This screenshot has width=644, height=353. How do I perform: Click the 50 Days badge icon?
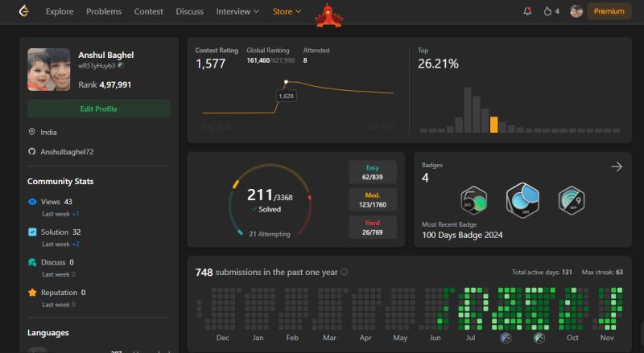coord(473,201)
